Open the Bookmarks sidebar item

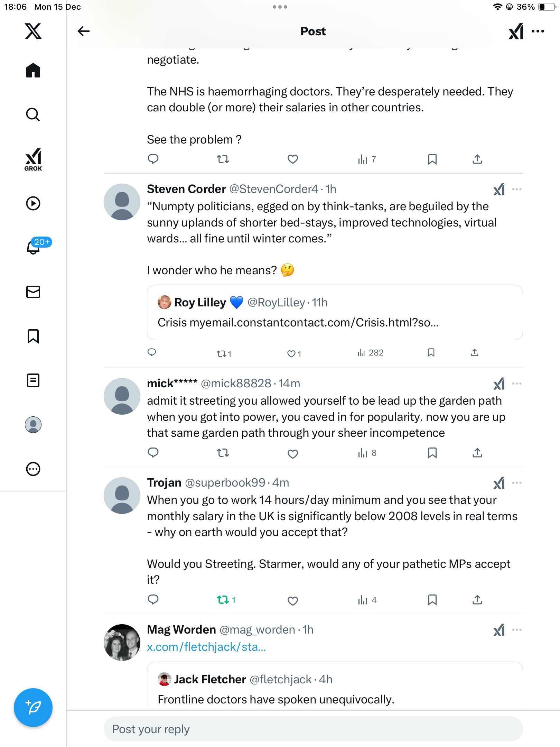pos(33,336)
